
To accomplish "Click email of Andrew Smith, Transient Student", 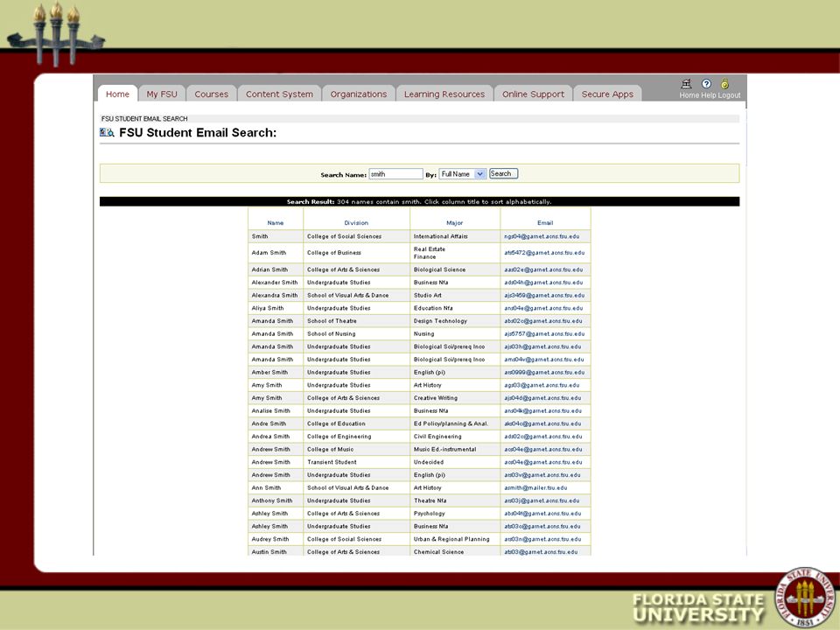I will (x=543, y=463).
